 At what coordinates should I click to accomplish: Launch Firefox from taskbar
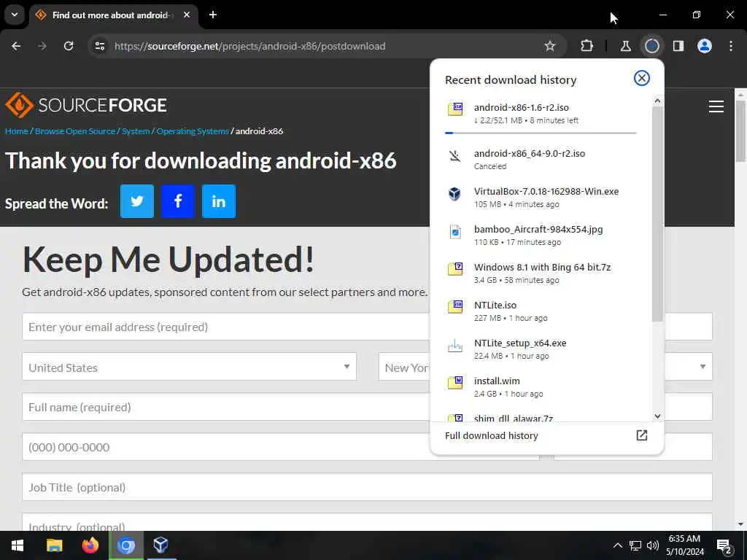point(90,545)
